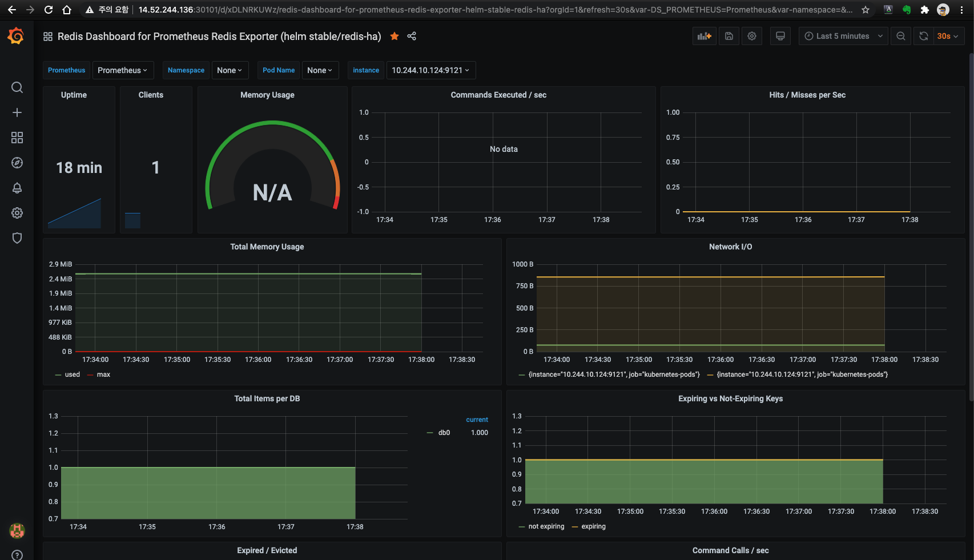
Task: Click the 'db0' legend color line
Action: tap(430, 433)
